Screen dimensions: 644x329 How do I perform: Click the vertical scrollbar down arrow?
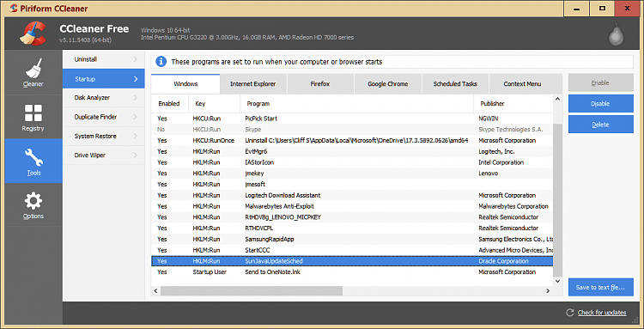[557, 282]
